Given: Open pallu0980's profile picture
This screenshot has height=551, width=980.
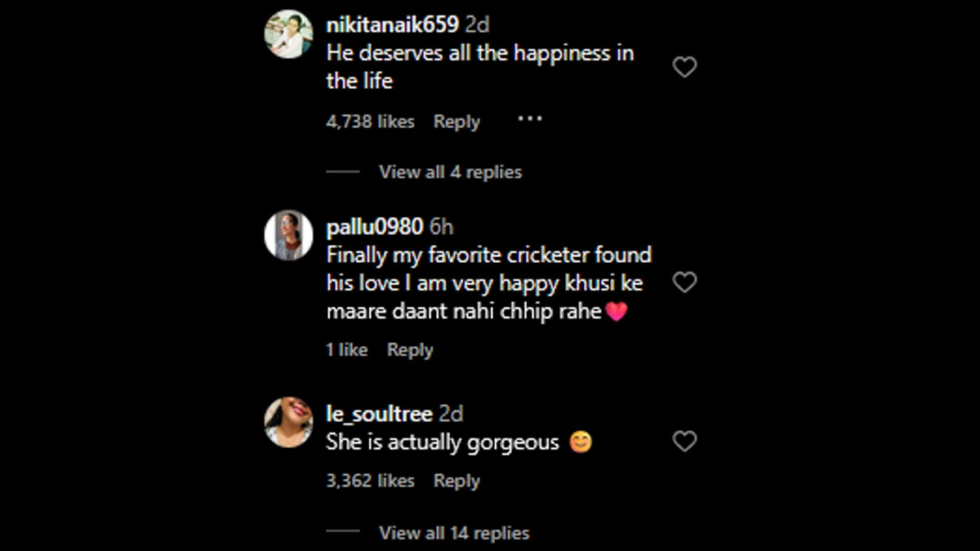Looking at the screenshot, I should point(289,235).
